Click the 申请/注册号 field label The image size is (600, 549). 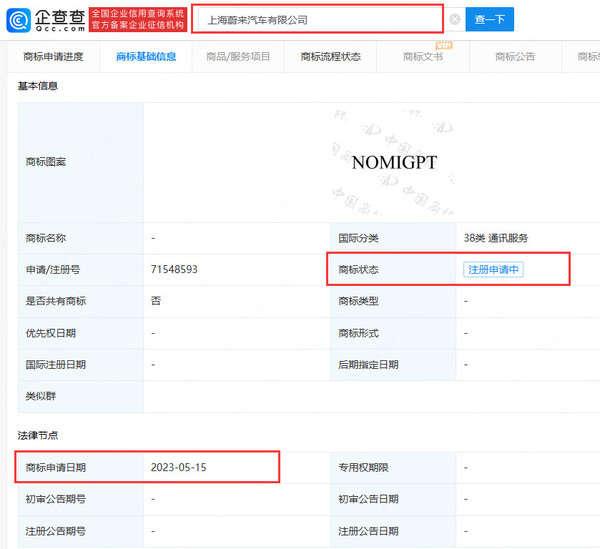(x=53, y=270)
